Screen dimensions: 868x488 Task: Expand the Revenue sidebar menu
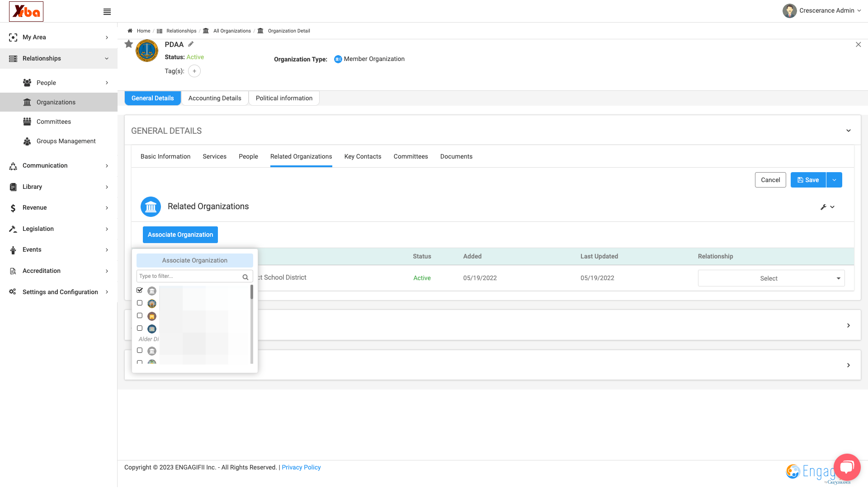pos(59,207)
